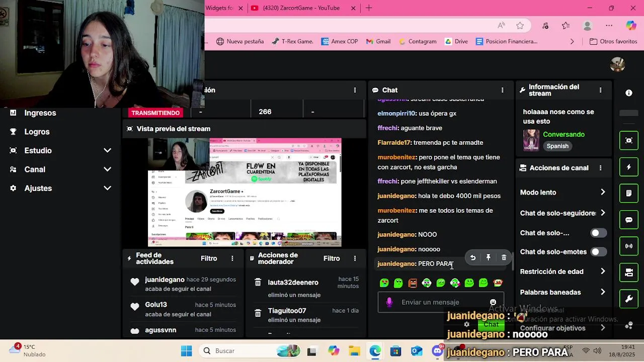Open Microsoft Edge from the taskbar
Viewport: 644px width, 362px height.
click(x=375, y=351)
